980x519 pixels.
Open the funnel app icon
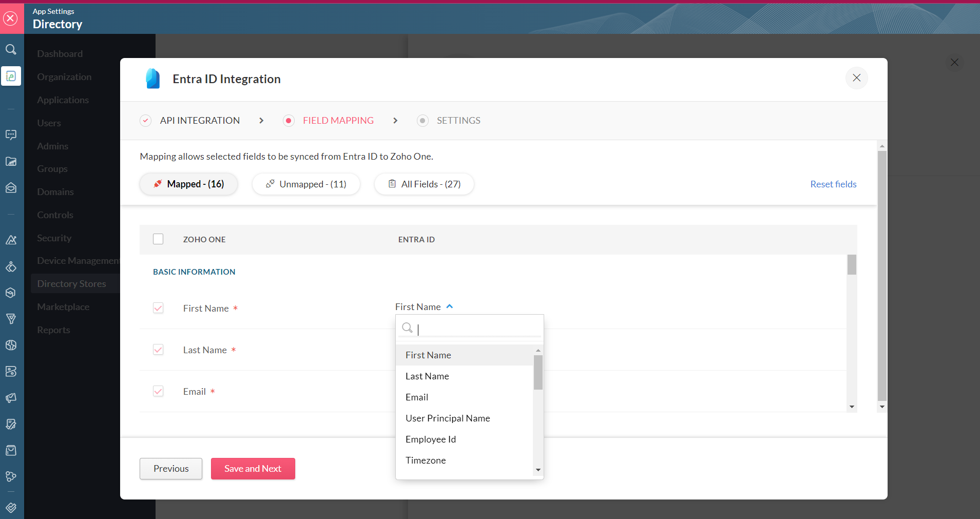coord(11,319)
